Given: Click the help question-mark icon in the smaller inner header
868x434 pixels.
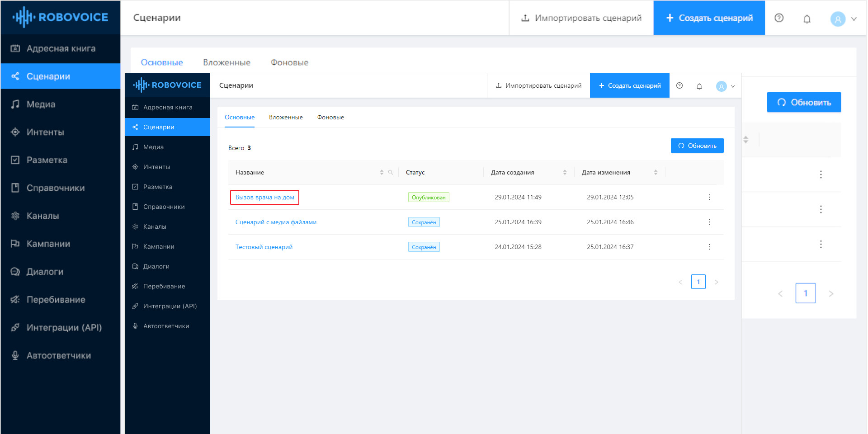Looking at the screenshot, I should click(x=679, y=85).
